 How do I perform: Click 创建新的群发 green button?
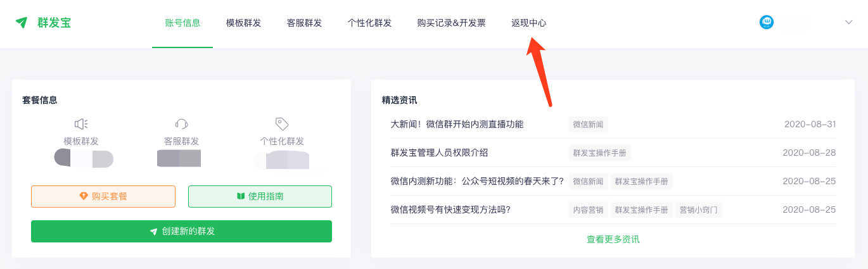point(181,231)
